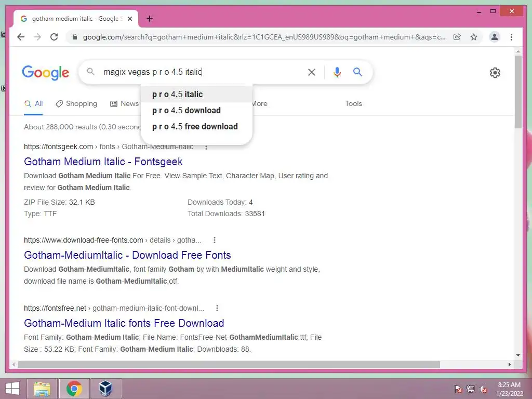532x399 pixels.
Task: Open File Explorer from the taskbar
Action: tap(42, 389)
